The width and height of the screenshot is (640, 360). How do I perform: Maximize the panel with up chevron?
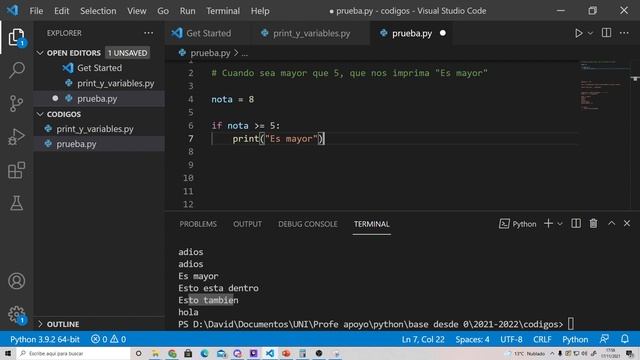611,223
